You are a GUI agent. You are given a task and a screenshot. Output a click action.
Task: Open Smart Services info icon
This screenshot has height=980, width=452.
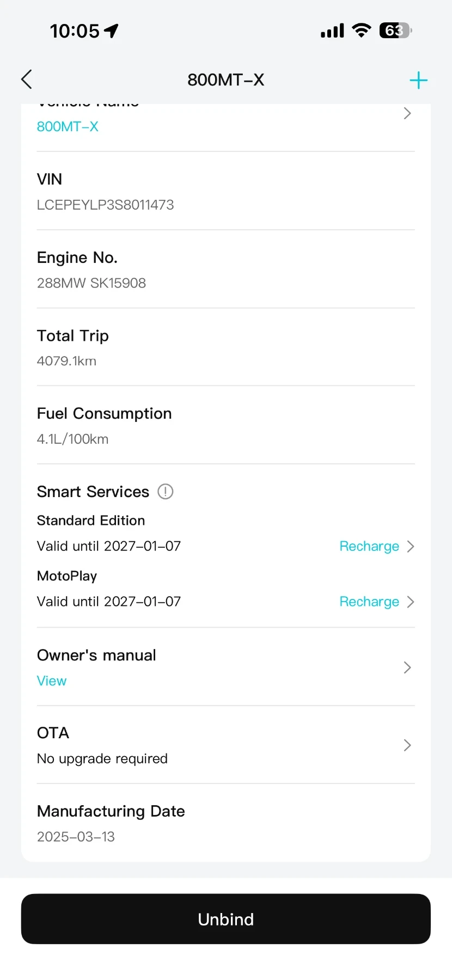(166, 492)
